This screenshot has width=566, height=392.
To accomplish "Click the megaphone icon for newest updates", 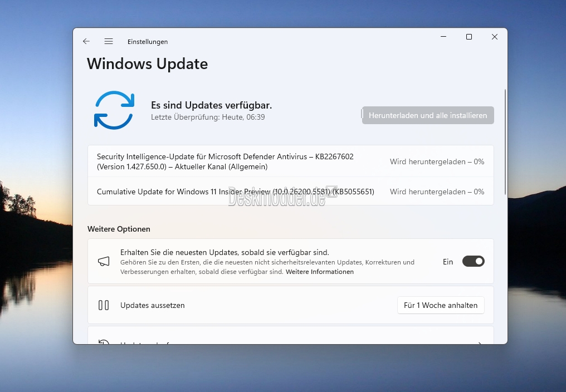I will [x=104, y=261].
